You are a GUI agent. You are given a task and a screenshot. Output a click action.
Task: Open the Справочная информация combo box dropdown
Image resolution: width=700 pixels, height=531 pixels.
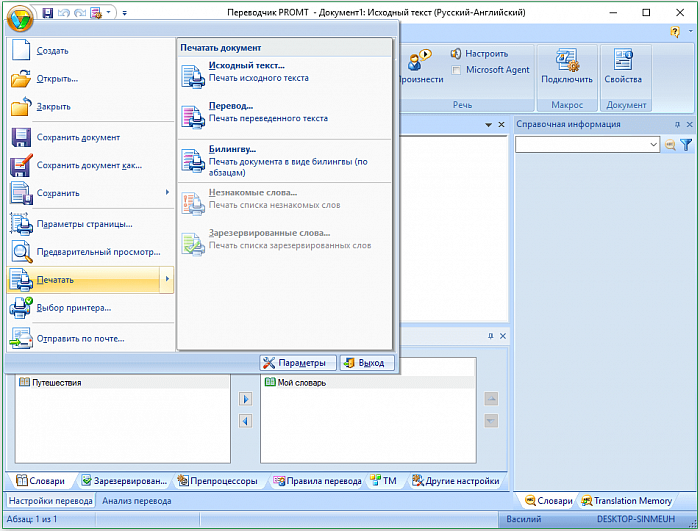653,144
